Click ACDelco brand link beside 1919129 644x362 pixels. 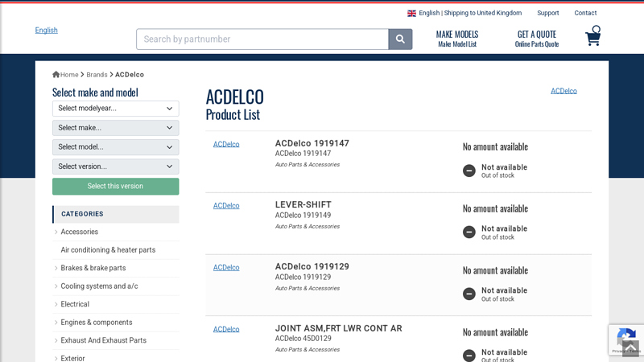point(226,268)
